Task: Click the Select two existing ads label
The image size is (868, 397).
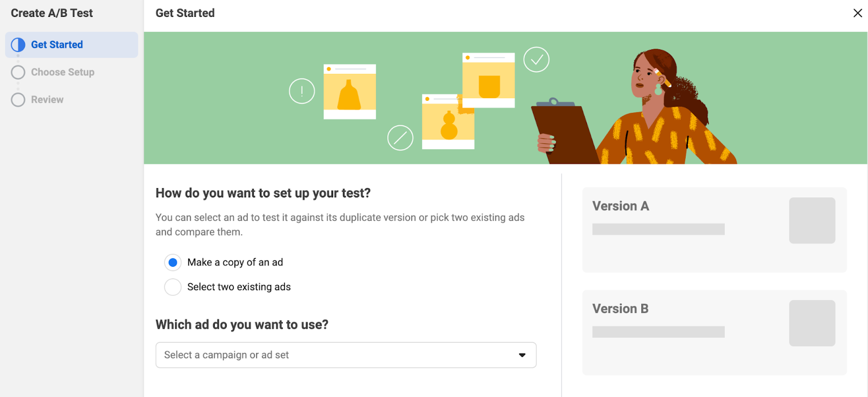Action: (x=239, y=287)
